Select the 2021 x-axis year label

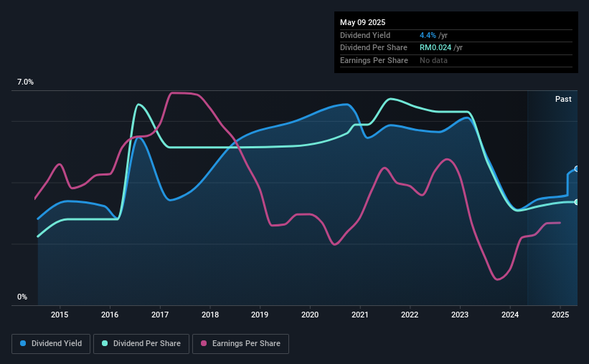pyautogui.click(x=360, y=315)
